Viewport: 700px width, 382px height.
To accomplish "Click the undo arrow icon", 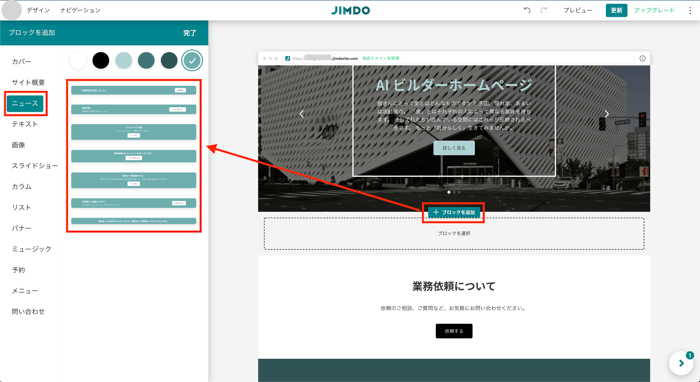I will [527, 10].
